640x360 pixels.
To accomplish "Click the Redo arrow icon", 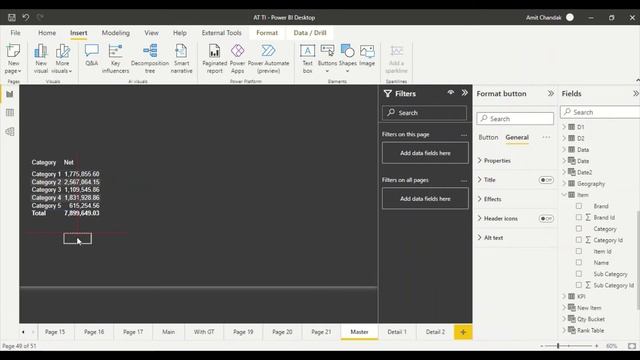I will [x=40, y=17].
